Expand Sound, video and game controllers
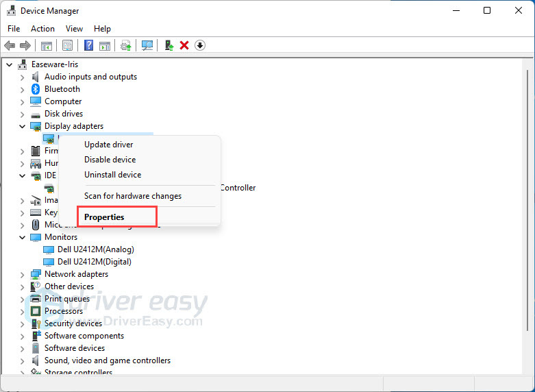535x392 pixels. click(x=23, y=360)
